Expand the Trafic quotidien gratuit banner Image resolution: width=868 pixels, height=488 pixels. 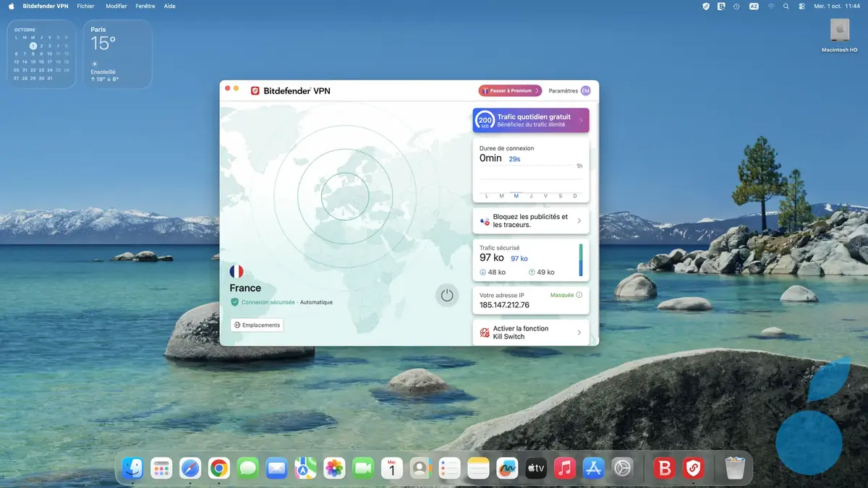(x=579, y=119)
